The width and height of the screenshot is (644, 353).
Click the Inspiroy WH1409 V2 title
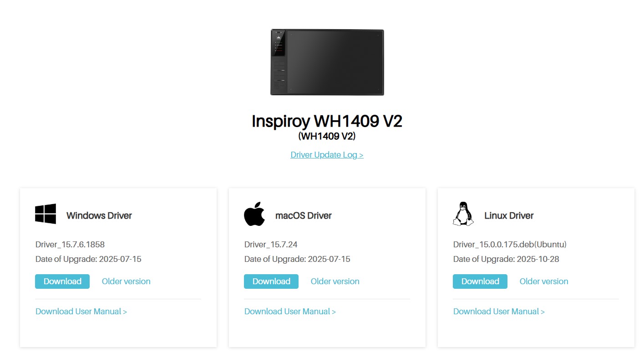click(x=327, y=121)
